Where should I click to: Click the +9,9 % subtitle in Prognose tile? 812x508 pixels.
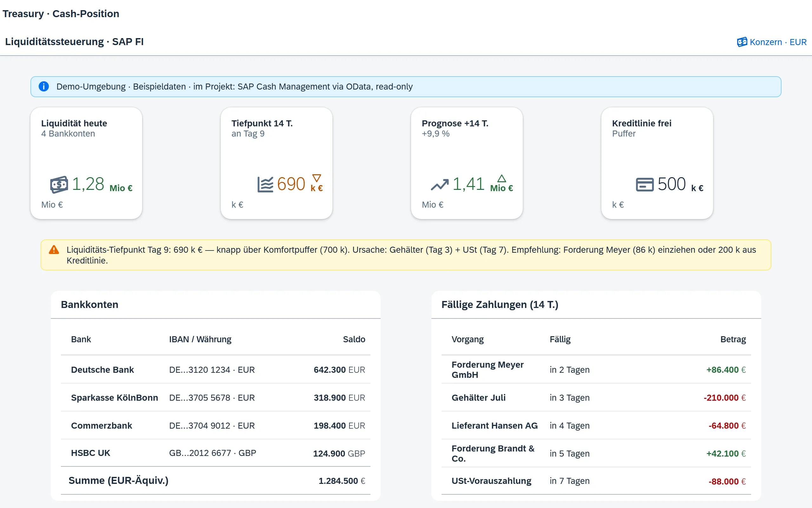435,133
